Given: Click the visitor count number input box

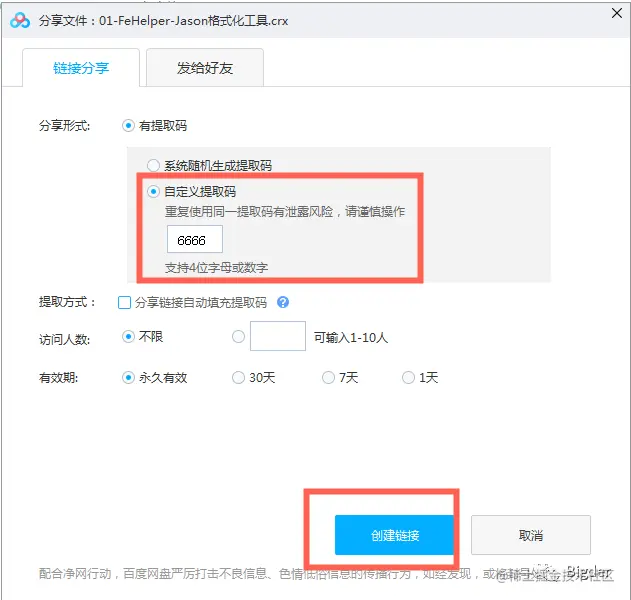Looking at the screenshot, I should [278, 336].
